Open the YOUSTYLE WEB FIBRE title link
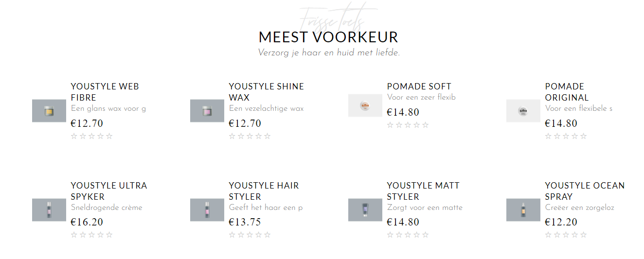 click(105, 92)
